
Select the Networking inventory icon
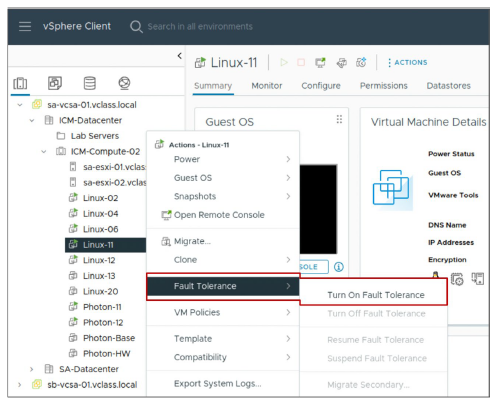pyautogui.click(x=124, y=83)
